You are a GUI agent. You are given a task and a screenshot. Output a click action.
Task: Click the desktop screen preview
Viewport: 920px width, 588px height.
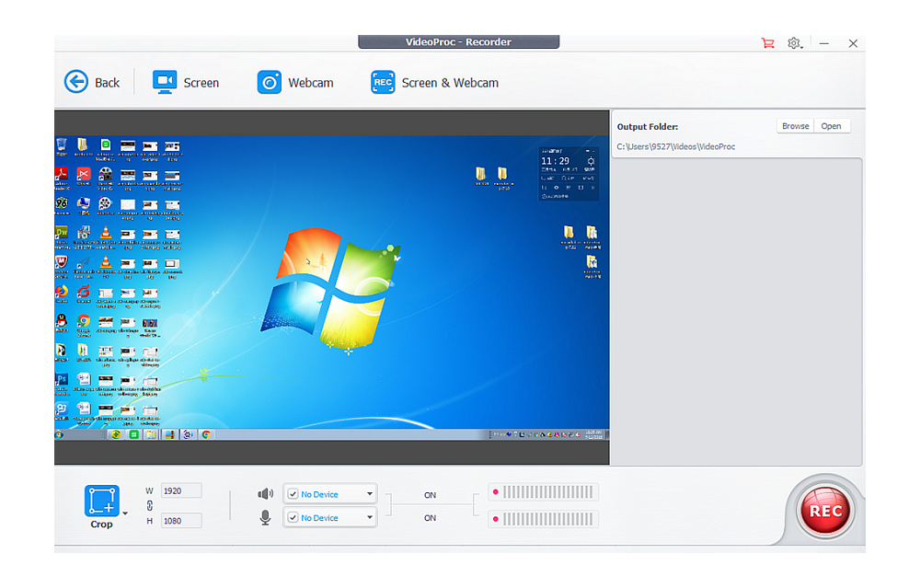click(332, 287)
